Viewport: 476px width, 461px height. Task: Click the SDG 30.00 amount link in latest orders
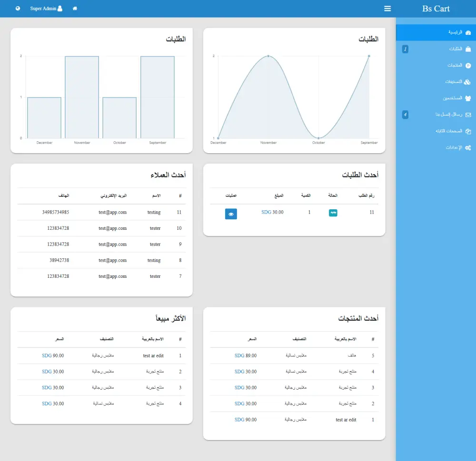[273, 212]
